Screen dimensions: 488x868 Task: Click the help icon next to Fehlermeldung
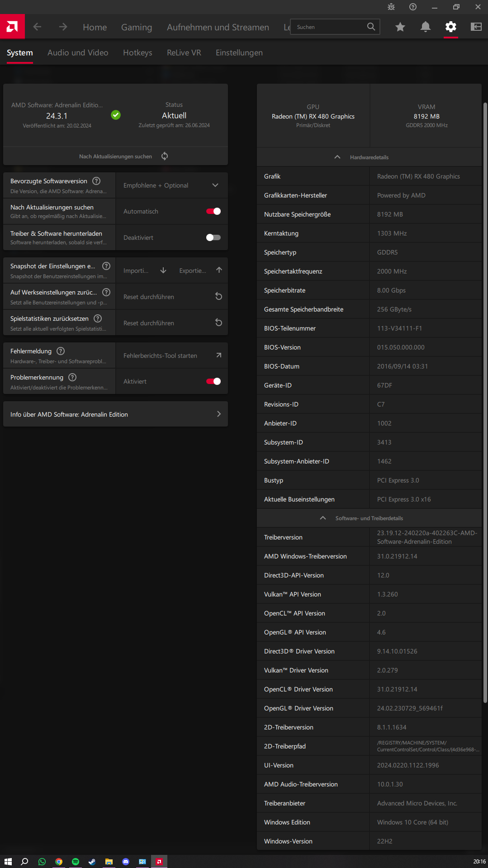tap(61, 351)
